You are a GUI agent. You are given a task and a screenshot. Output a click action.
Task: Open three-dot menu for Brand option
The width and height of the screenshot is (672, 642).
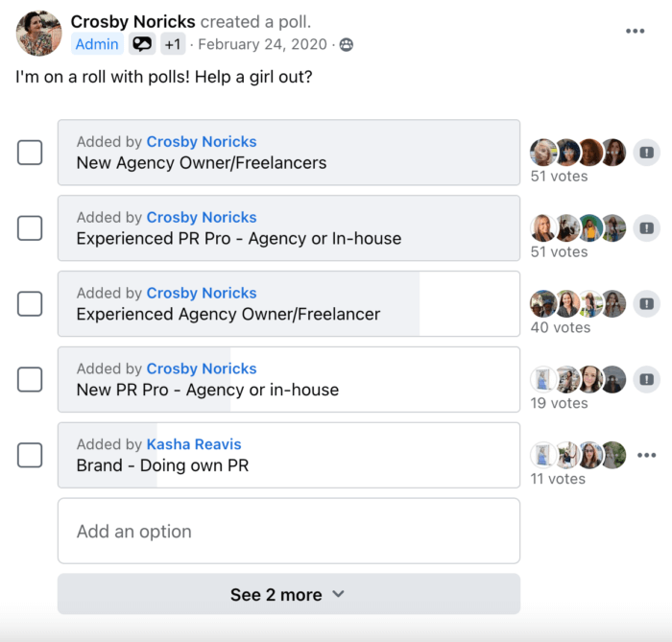646,455
